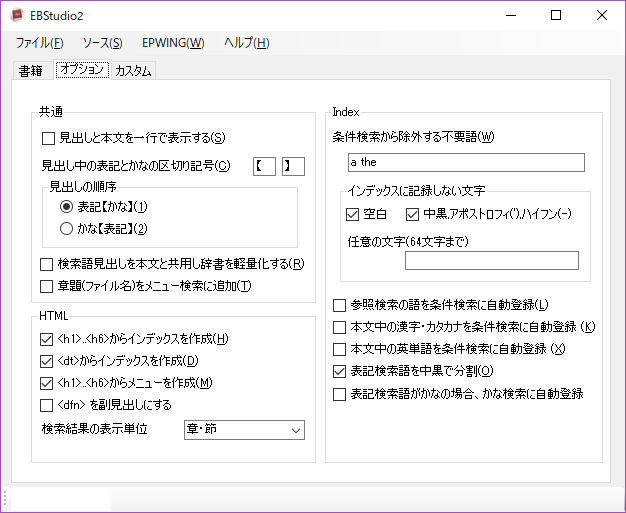Open the EPWING(W) menu
Image resolution: width=626 pixels, height=513 pixels.
coord(173,43)
